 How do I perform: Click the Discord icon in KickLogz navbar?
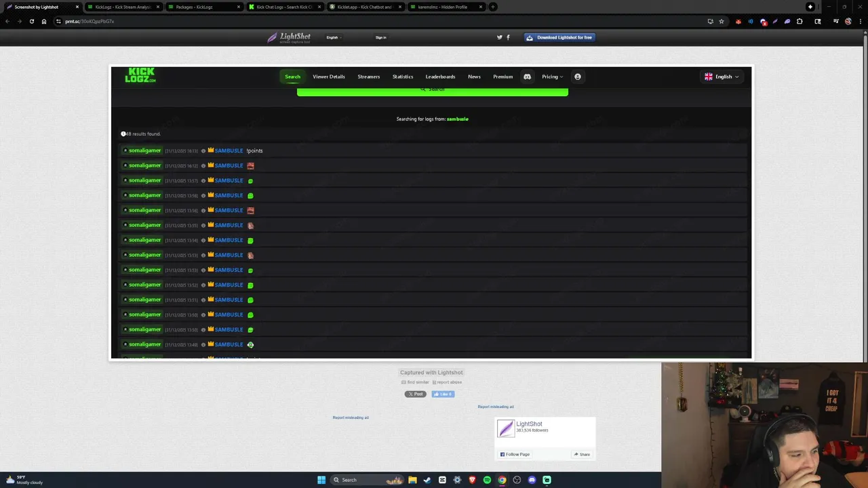pyautogui.click(x=527, y=77)
